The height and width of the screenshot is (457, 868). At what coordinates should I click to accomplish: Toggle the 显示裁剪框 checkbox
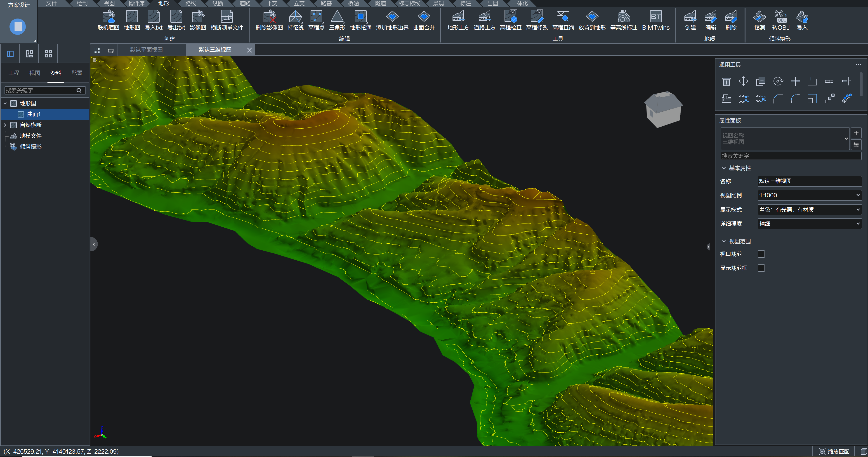761,268
